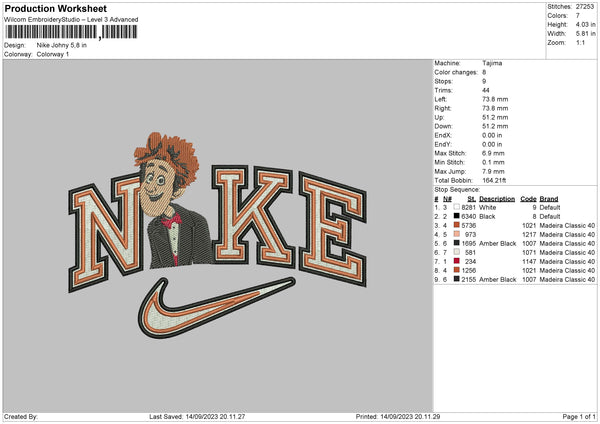Select the min stitch value "0.1 mm"
Screen dimensions: 600x424
pos(493,162)
